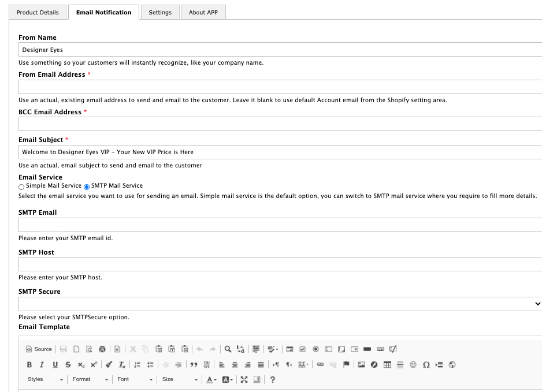Select the SMTP Mail Service option

tap(87, 186)
